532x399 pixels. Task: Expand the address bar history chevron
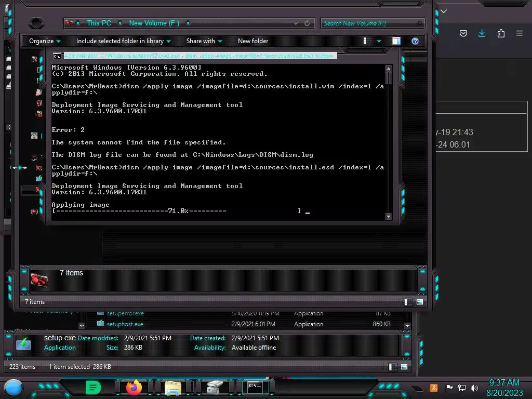[296, 23]
